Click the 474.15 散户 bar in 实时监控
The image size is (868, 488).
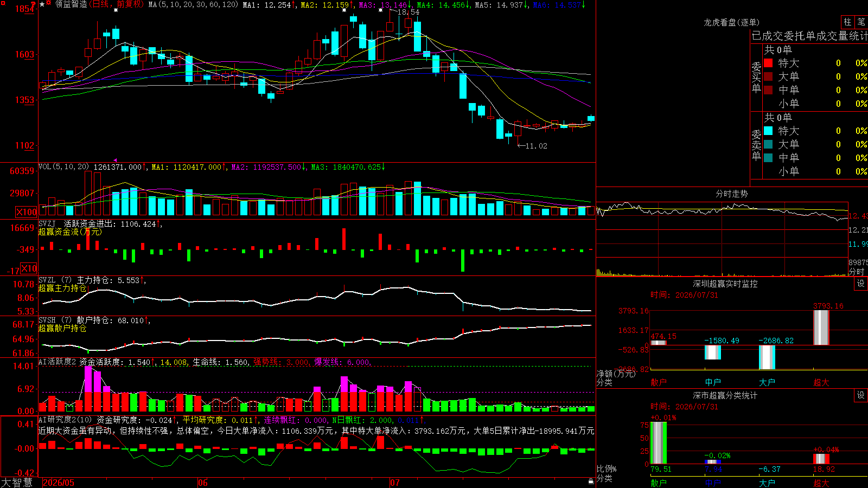(x=659, y=343)
